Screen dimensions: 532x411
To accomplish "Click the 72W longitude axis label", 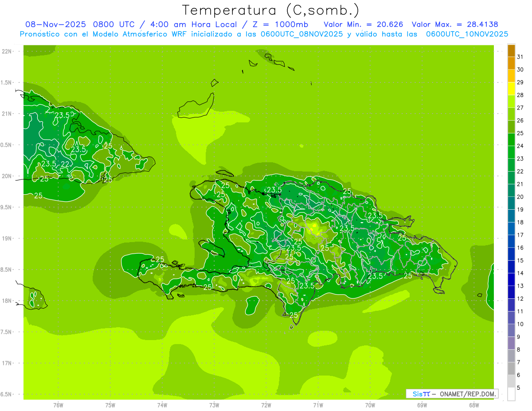I will (x=266, y=405).
